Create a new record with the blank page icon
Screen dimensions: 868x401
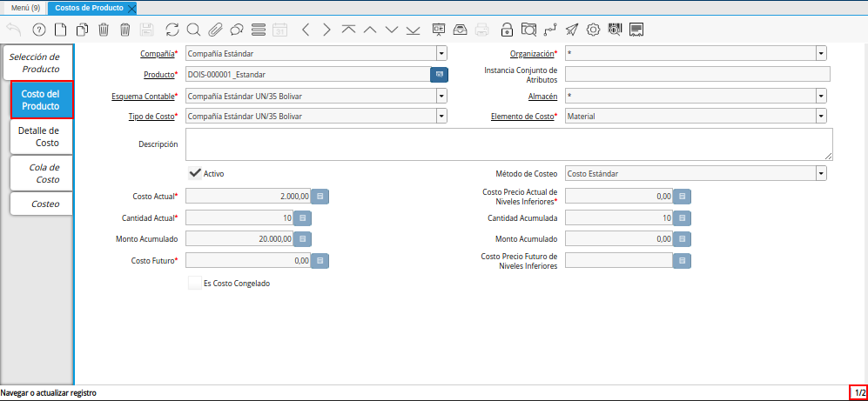click(60, 30)
